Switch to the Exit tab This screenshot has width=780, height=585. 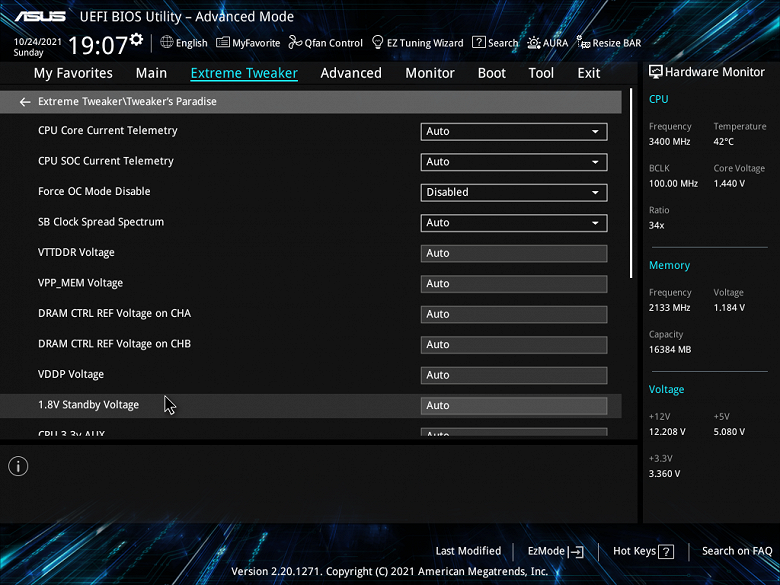tap(588, 73)
